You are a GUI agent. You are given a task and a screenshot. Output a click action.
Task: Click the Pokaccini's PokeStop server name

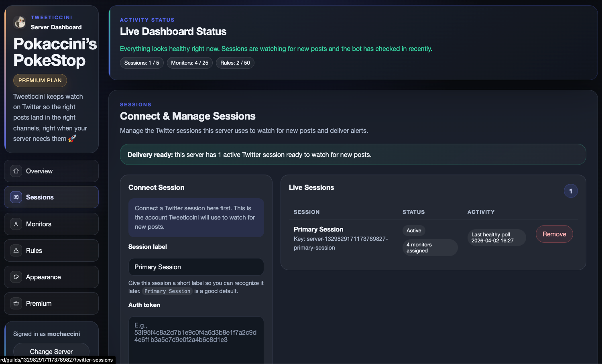coord(55,52)
